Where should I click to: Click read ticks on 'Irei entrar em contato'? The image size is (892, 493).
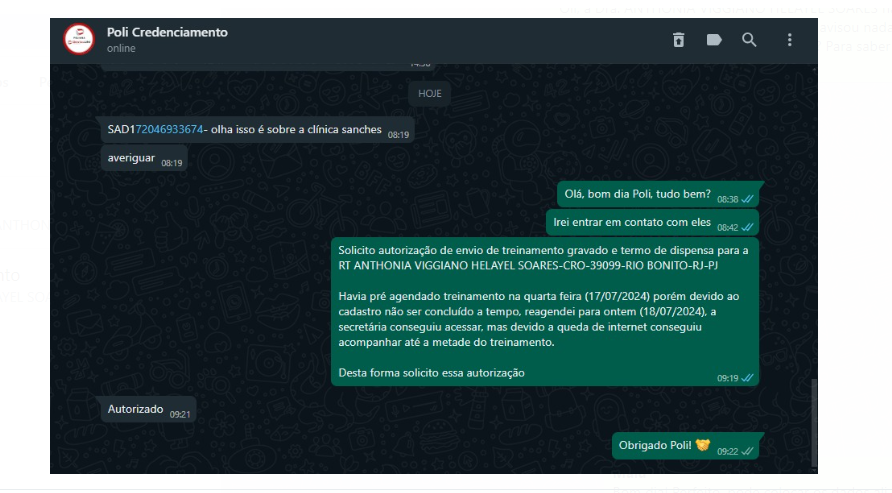pyautogui.click(x=748, y=227)
